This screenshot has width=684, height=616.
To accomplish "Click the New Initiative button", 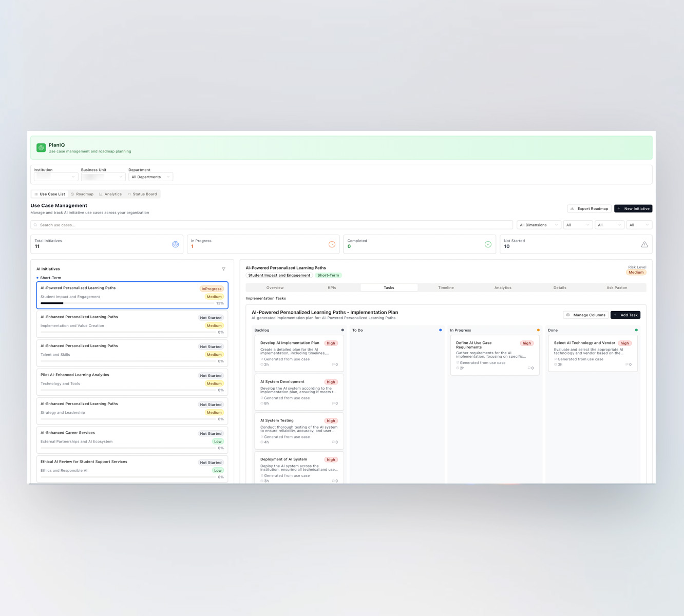I will tap(633, 208).
